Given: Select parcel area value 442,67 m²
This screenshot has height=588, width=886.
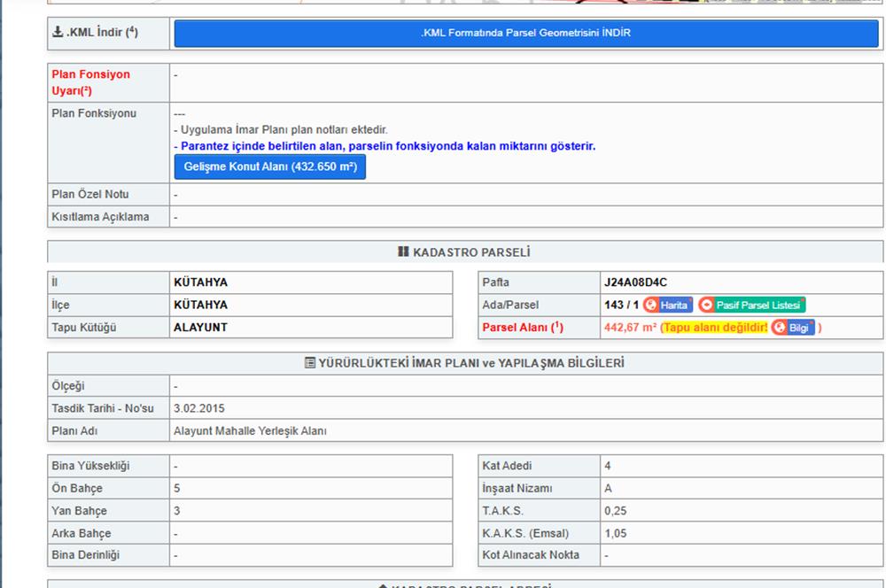Looking at the screenshot, I should point(630,328).
